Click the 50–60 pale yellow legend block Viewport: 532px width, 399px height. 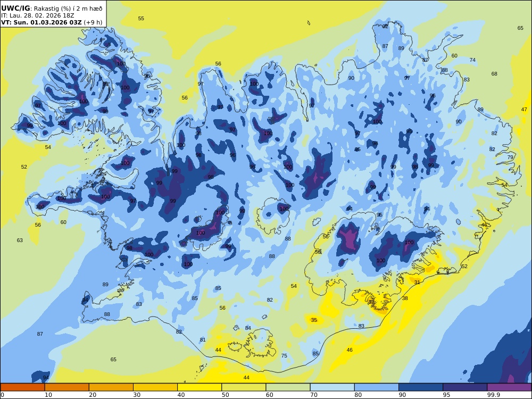pos(244,387)
